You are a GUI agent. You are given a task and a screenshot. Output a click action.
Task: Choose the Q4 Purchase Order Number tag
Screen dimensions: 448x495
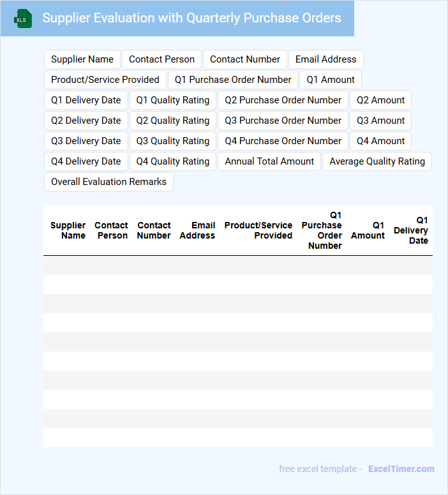(x=283, y=141)
